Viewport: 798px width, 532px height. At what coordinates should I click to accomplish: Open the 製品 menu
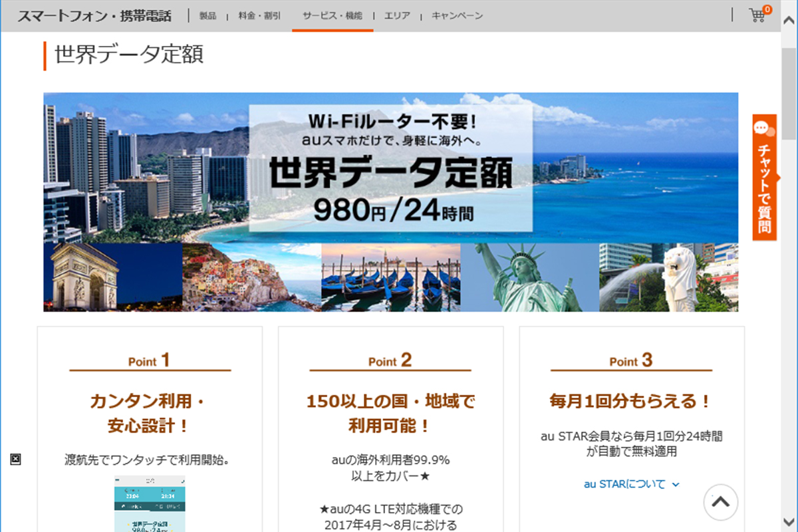[207, 16]
